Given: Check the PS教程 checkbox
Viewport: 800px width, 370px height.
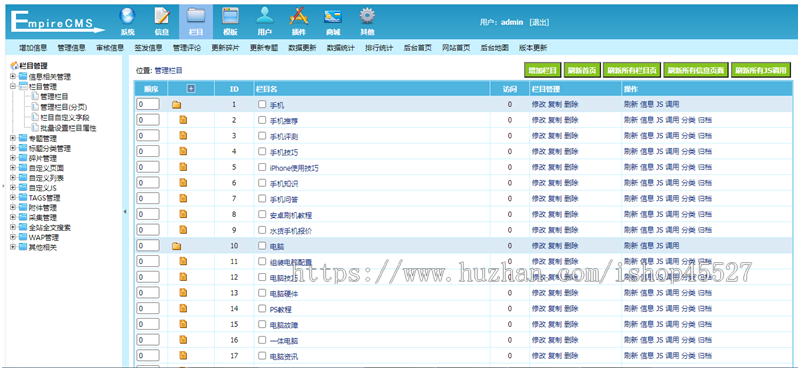Looking at the screenshot, I should 262,308.
